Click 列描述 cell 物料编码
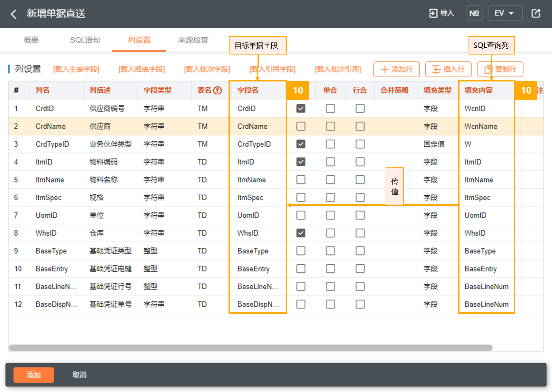The height and width of the screenshot is (392, 552). point(104,162)
